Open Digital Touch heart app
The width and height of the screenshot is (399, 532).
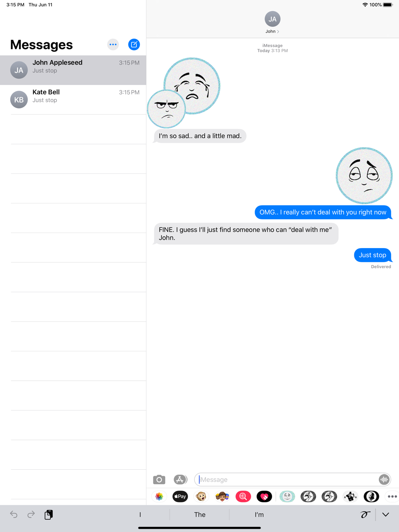[x=264, y=497]
